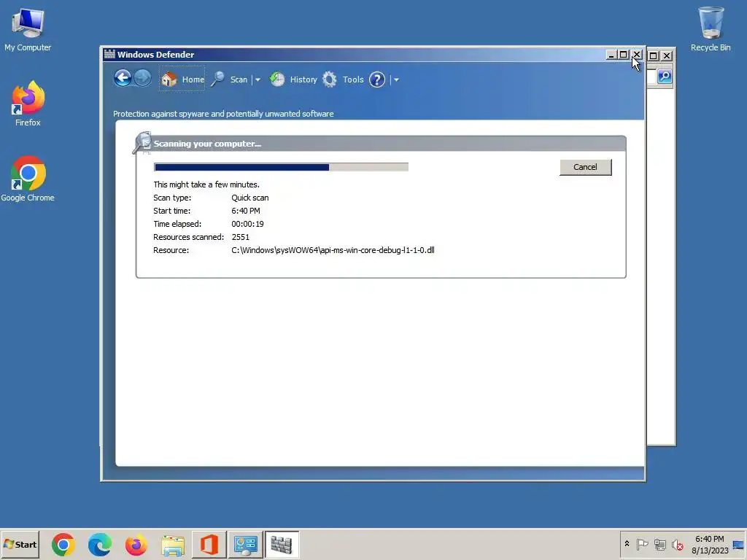Expand the Scan options dropdown arrow
The height and width of the screenshot is (560, 747).
[x=258, y=80]
